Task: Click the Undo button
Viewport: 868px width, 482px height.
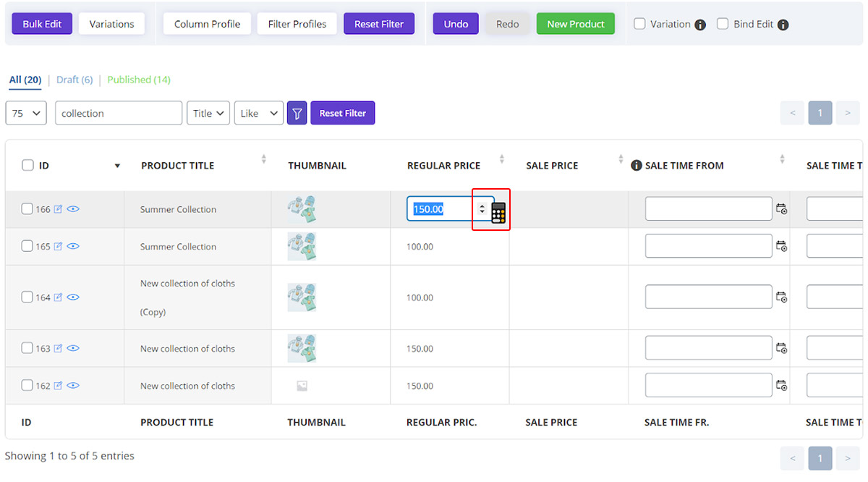Action: [456, 24]
